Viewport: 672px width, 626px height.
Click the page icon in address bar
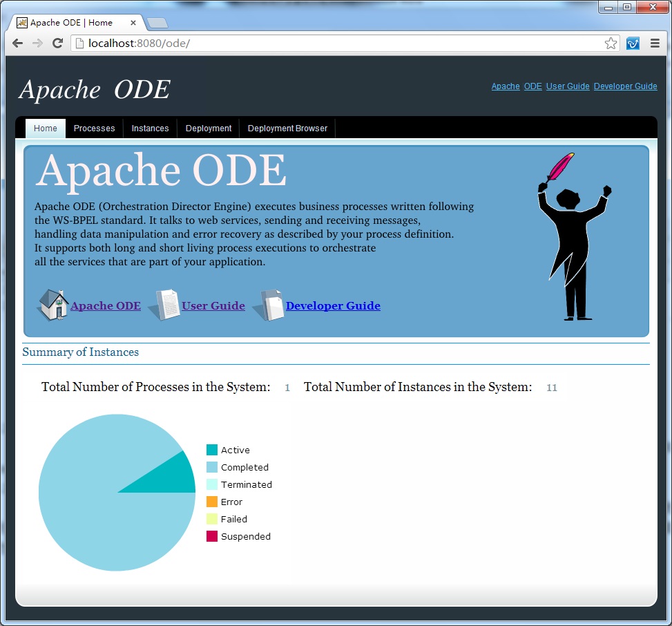point(79,44)
